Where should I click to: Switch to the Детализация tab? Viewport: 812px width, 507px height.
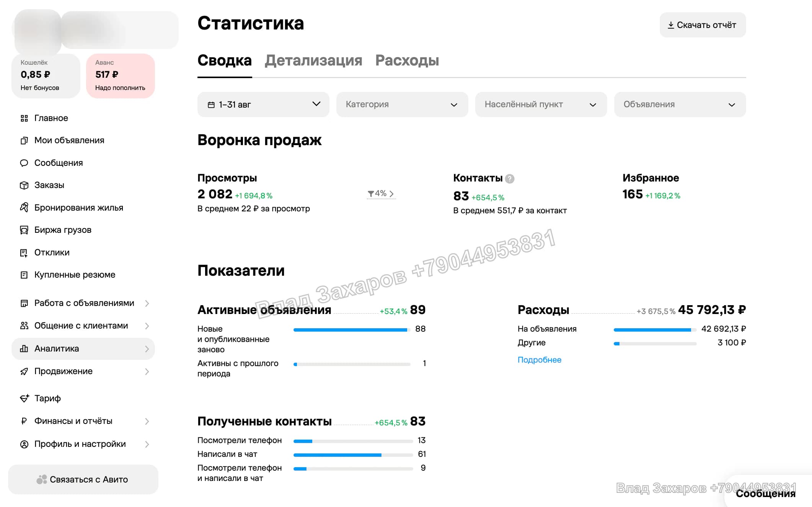point(313,61)
